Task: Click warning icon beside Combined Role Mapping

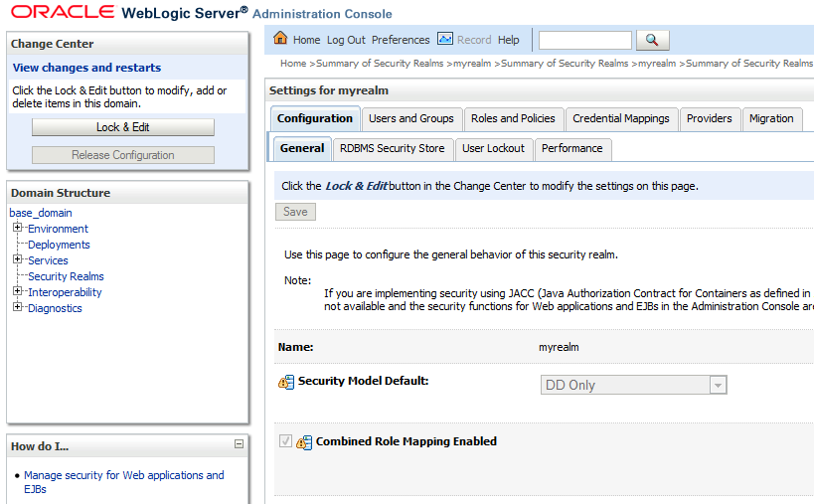Action: [x=304, y=442]
